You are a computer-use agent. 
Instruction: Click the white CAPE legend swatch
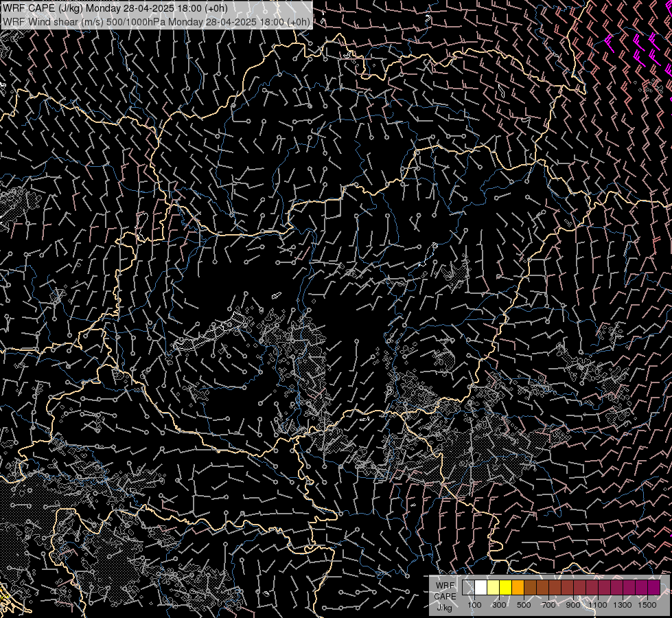[x=481, y=588]
